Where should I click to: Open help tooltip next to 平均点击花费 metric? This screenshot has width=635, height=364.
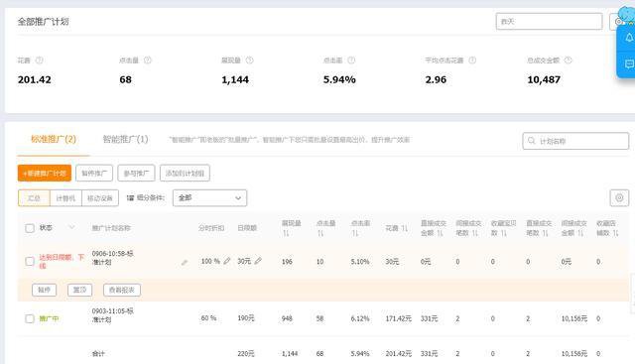472,61
